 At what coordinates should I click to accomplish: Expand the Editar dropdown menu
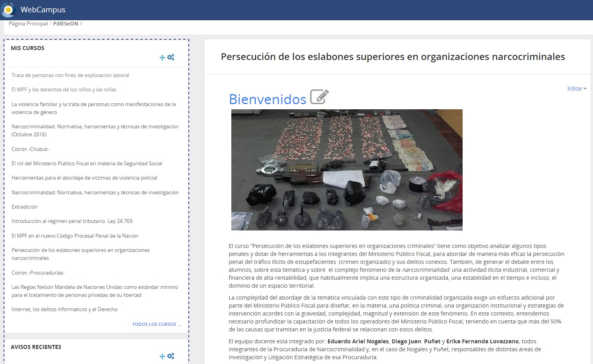pyautogui.click(x=576, y=89)
